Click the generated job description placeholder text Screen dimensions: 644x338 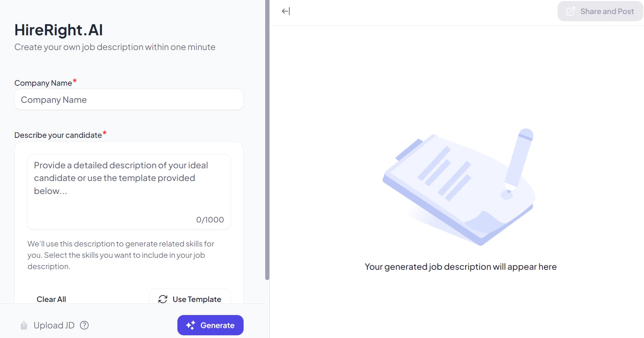click(461, 267)
